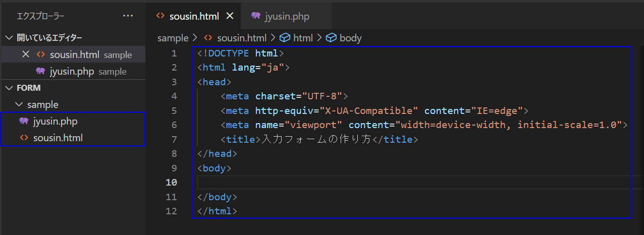
Task: Select the sousin.html editor tab
Action: [x=193, y=16]
